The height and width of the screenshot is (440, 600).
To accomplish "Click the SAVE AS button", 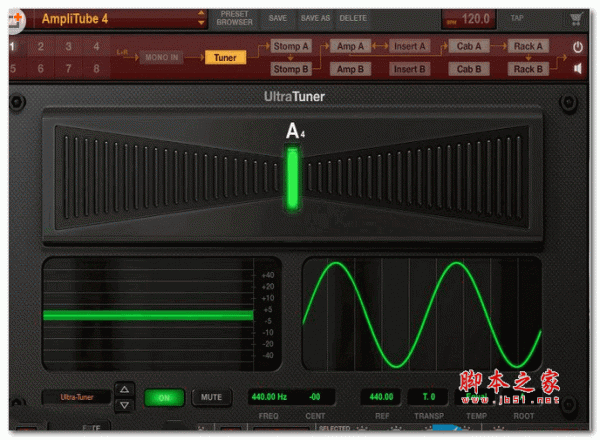I will tap(315, 18).
